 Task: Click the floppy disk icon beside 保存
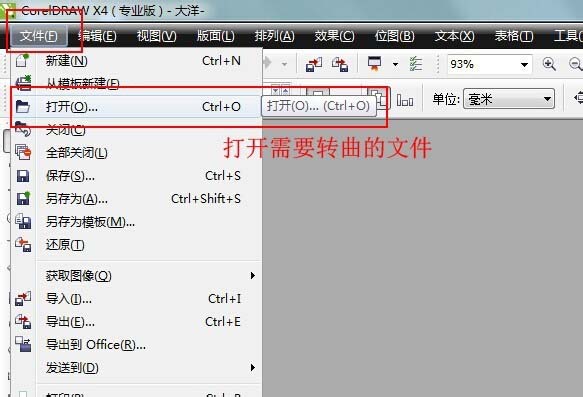tap(23, 176)
